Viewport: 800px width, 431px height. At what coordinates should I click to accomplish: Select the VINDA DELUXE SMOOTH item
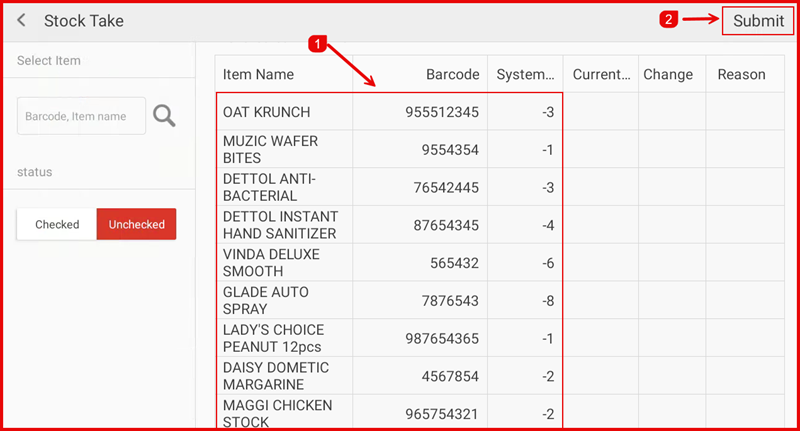point(271,263)
